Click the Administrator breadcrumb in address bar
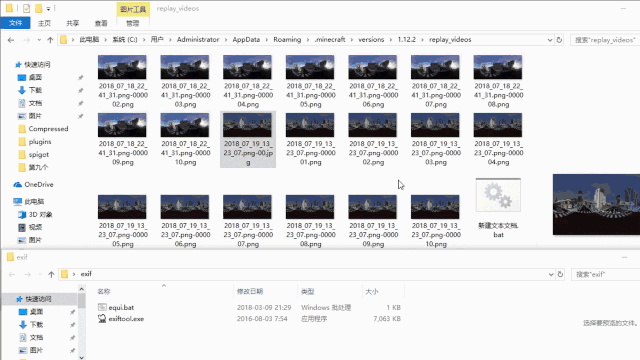The image size is (640, 360). point(198,40)
